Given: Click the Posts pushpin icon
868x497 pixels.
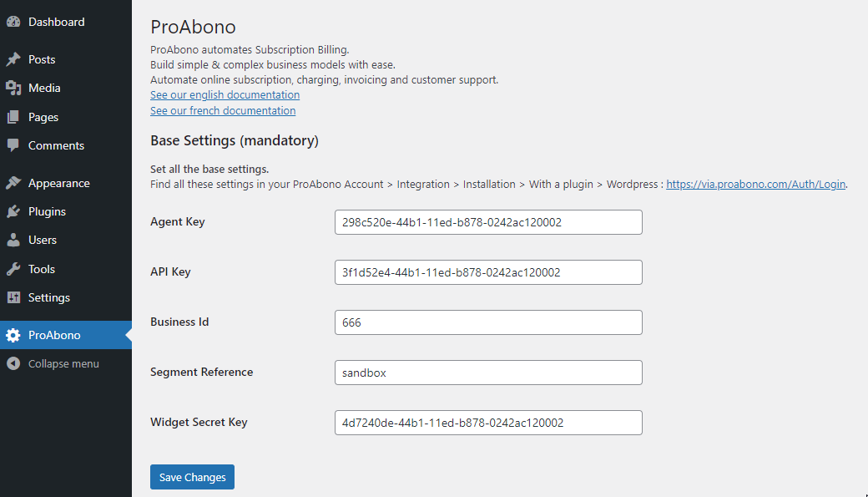Looking at the screenshot, I should click(x=13, y=59).
